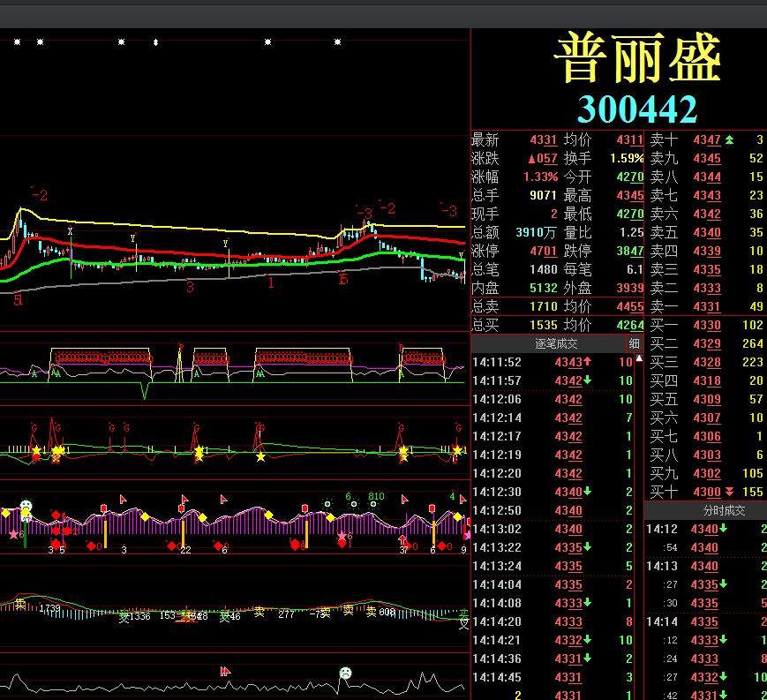Select the average price 4455 beside 总卖
Viewport: 767px width, 700px height.
[x=630, y=306]
